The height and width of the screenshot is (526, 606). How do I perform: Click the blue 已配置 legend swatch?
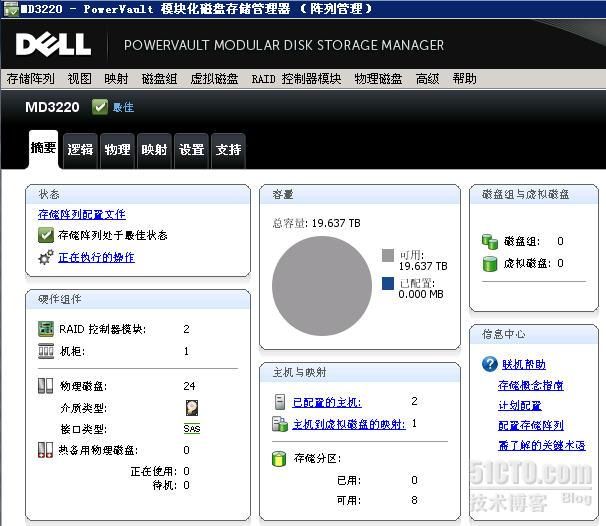point(388,283)
